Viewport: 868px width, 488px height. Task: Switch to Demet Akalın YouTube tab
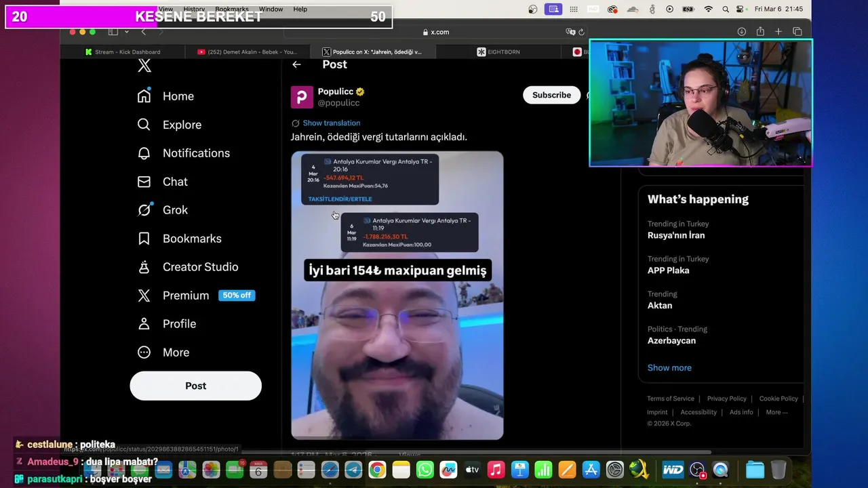(x=247, y=52)
